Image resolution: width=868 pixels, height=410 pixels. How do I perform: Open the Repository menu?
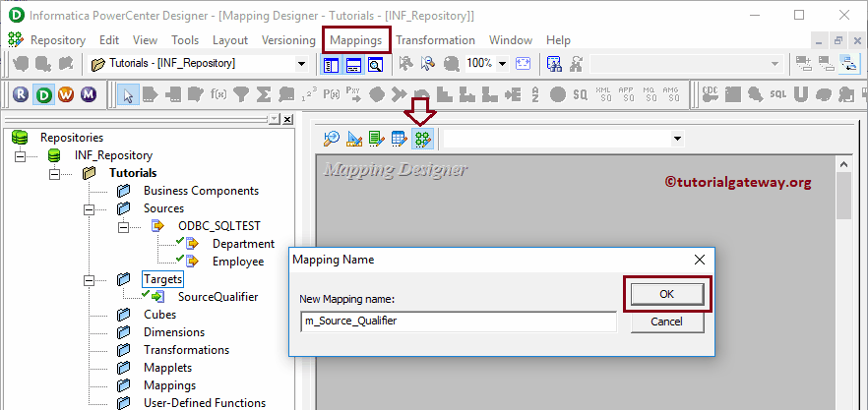(x=57, y=40)
